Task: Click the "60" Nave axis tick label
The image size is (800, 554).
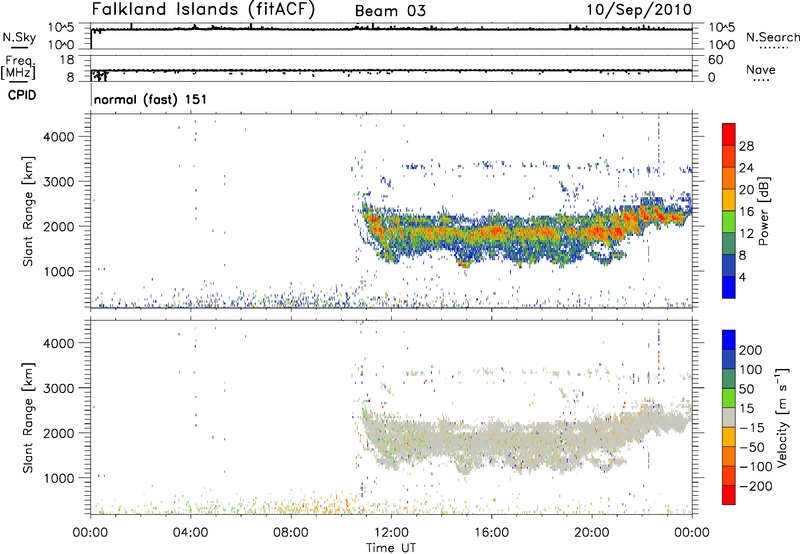Action: coord(715,60)
